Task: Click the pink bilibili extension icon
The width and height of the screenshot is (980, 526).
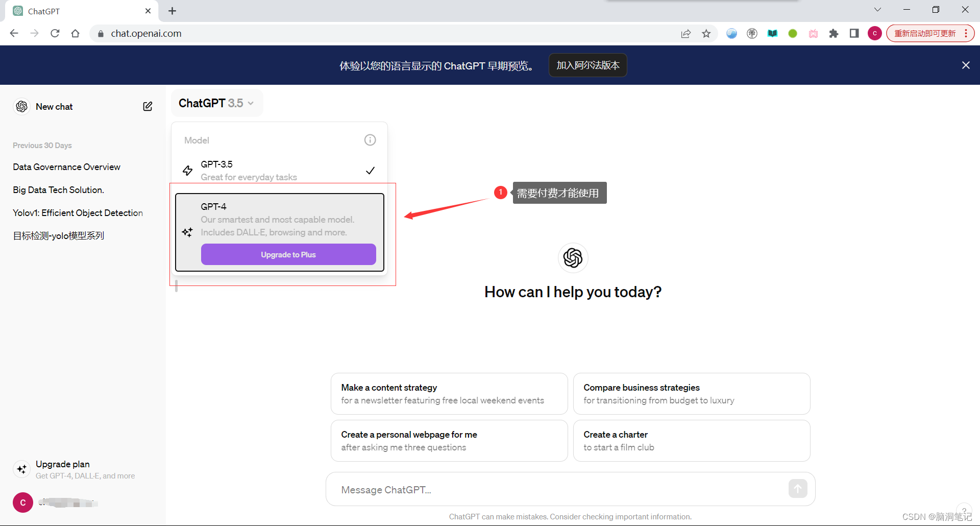Action: [x=814, y=34]
